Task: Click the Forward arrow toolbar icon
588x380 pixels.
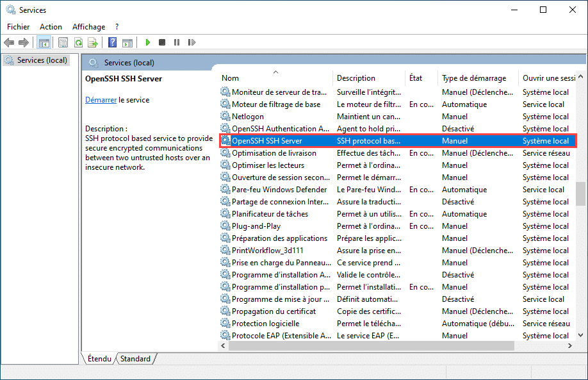Action: (24, 42)
